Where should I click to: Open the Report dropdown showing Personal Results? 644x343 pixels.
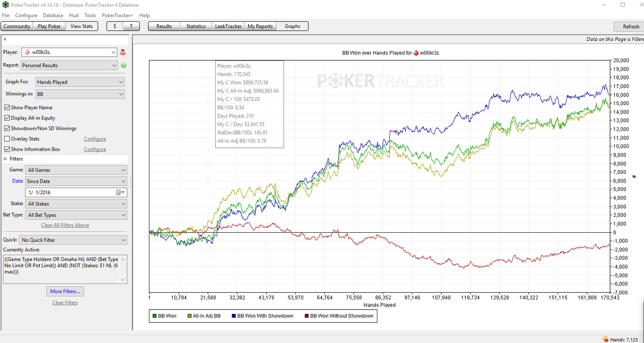[69, 65]
